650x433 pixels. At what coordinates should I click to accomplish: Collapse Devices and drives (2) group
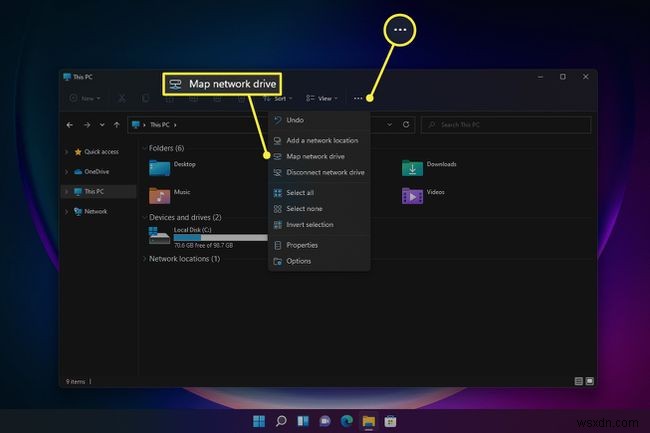point(145,217)
